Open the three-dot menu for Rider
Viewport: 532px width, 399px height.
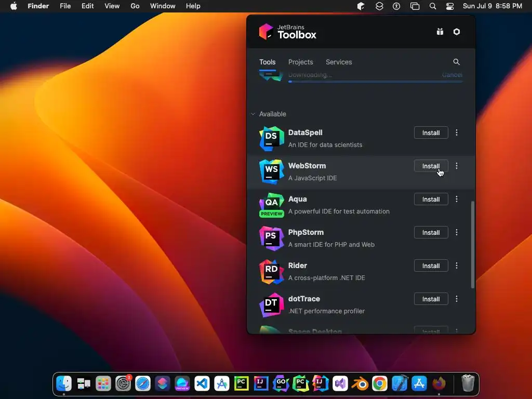[457, 265]
